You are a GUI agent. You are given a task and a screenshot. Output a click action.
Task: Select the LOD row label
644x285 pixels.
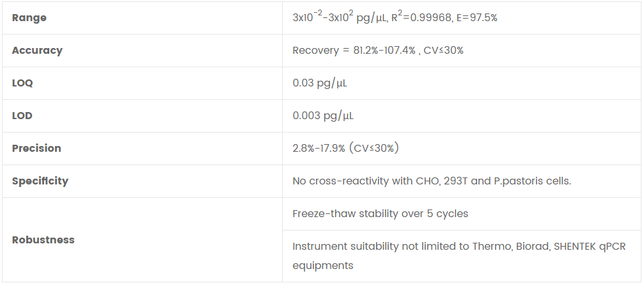tap(22, 116)
